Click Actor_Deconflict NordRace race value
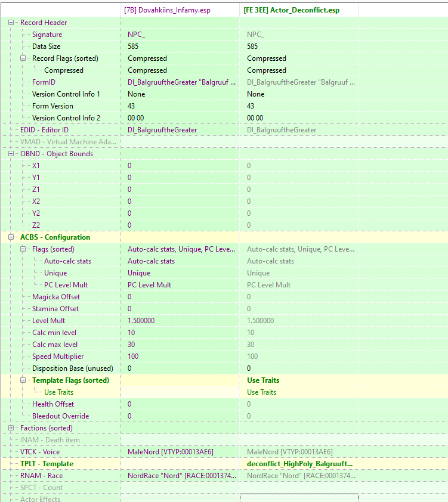Screen dimensions: 448x502 pos(301,476)
